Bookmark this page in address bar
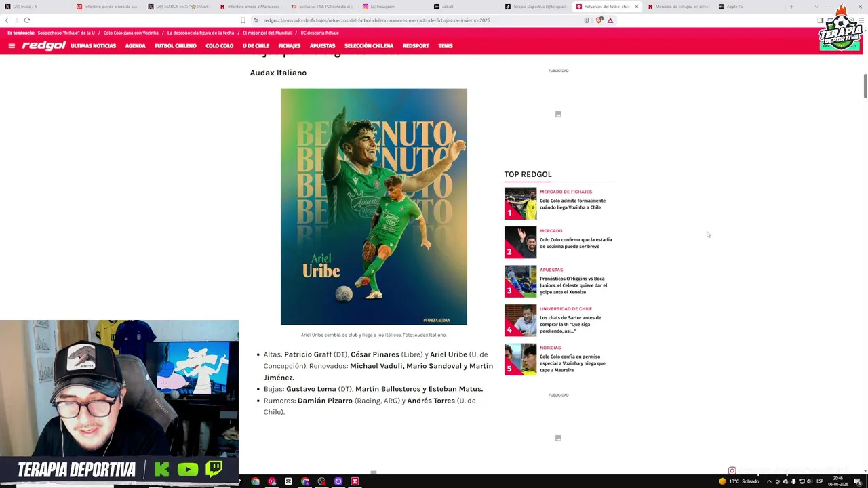This screenshot has height=488, width=868. click(x=243, y=20)
